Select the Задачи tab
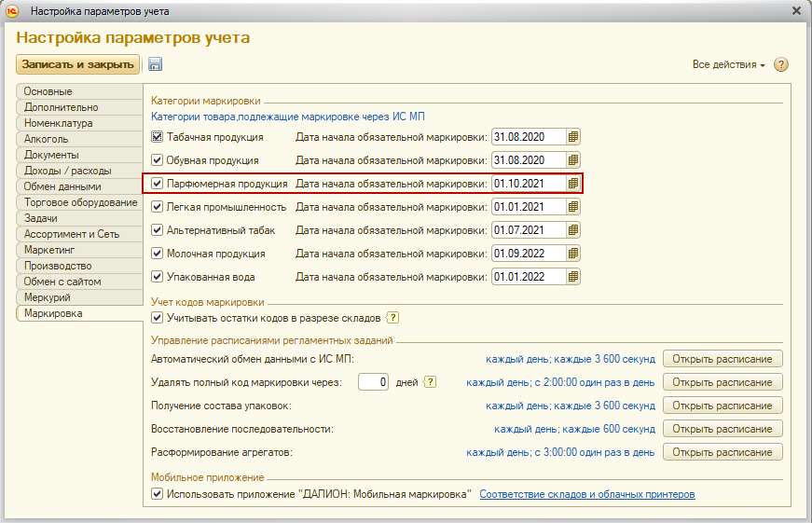Viewport: 812px width, 523px height. (80, 218)
